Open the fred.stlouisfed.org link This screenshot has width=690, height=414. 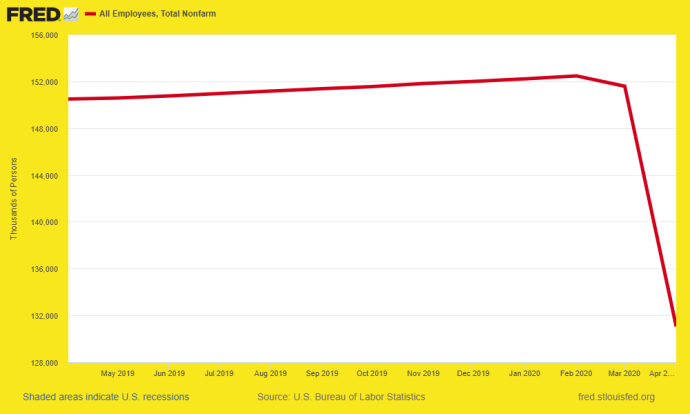click(x=616, y=397)
